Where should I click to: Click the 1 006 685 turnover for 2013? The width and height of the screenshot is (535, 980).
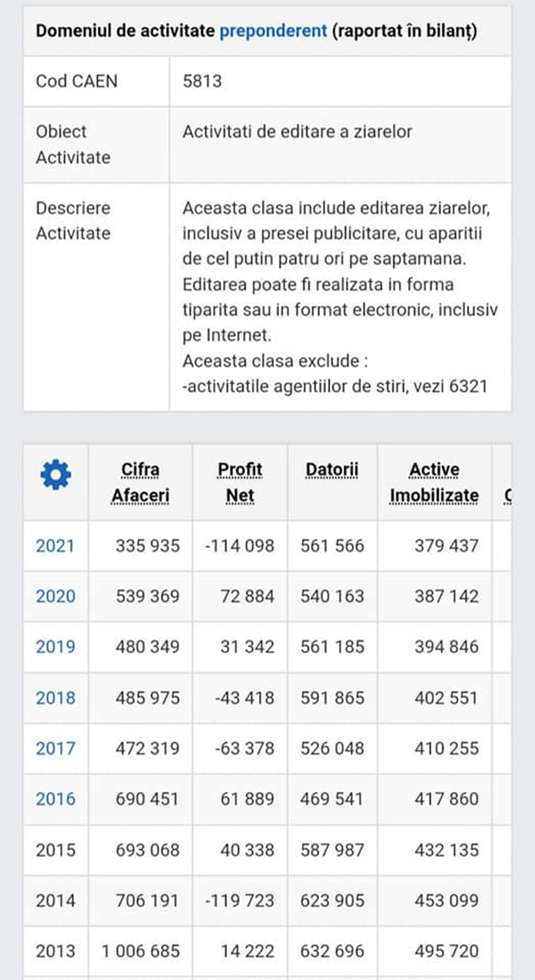pyautogui.click(x=140, y=952)
